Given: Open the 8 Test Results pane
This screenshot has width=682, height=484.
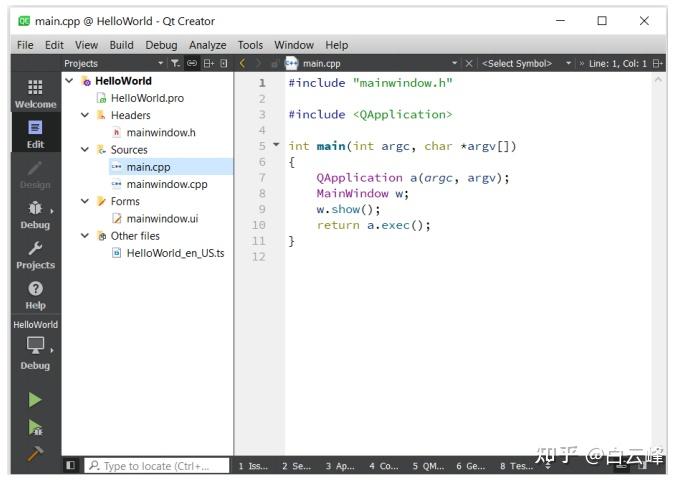Looking at the screenshot, I should (x=517, y=466).
